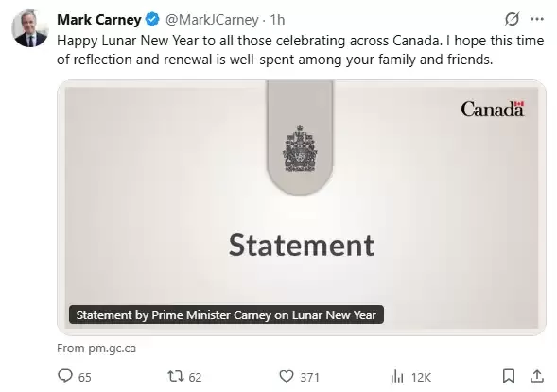
Task: Open view analytics bar chart icon
Action: (x=397, y=376)
